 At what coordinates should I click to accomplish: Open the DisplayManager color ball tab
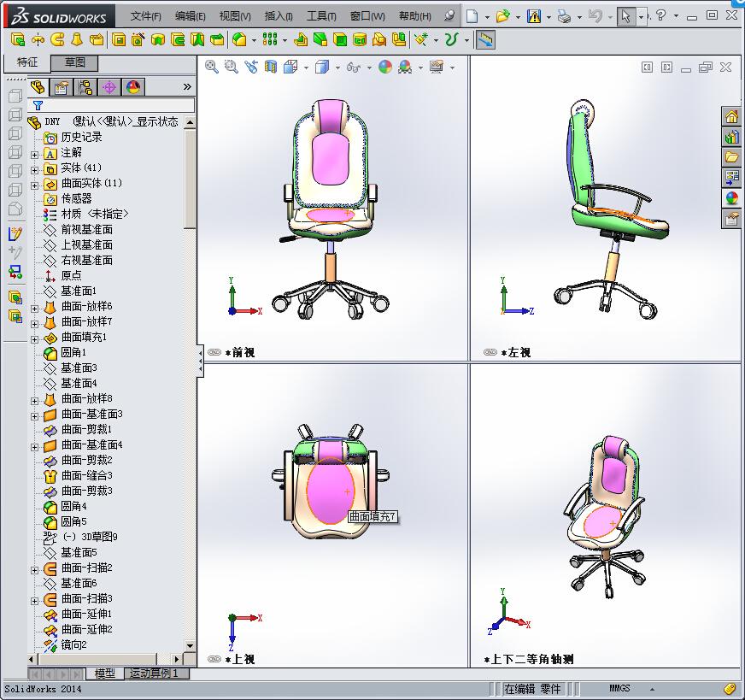coord(133,87)
